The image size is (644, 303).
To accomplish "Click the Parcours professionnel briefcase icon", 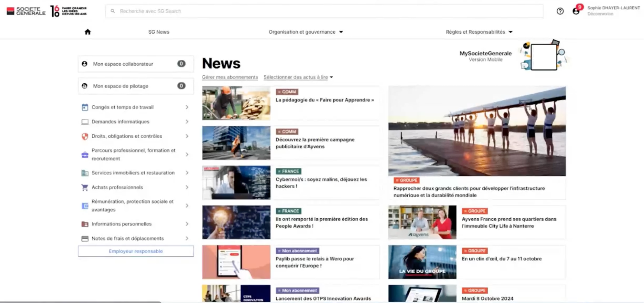I will (85, 155).
